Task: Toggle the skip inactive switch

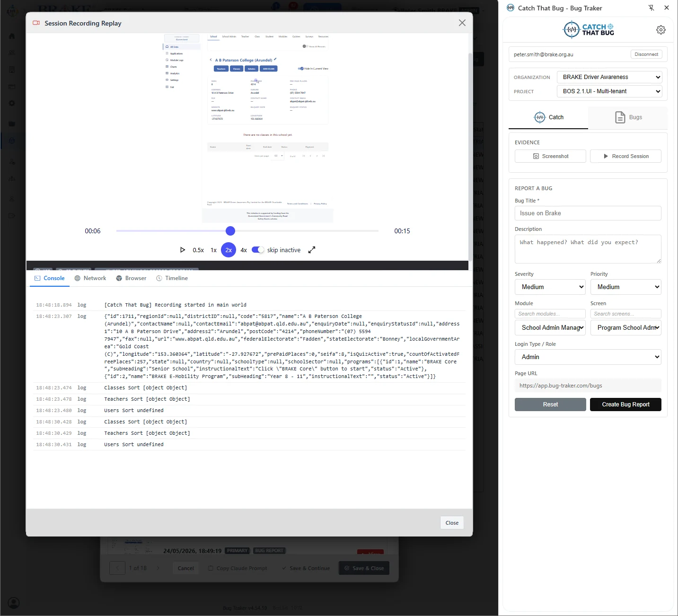Action: 258,250
